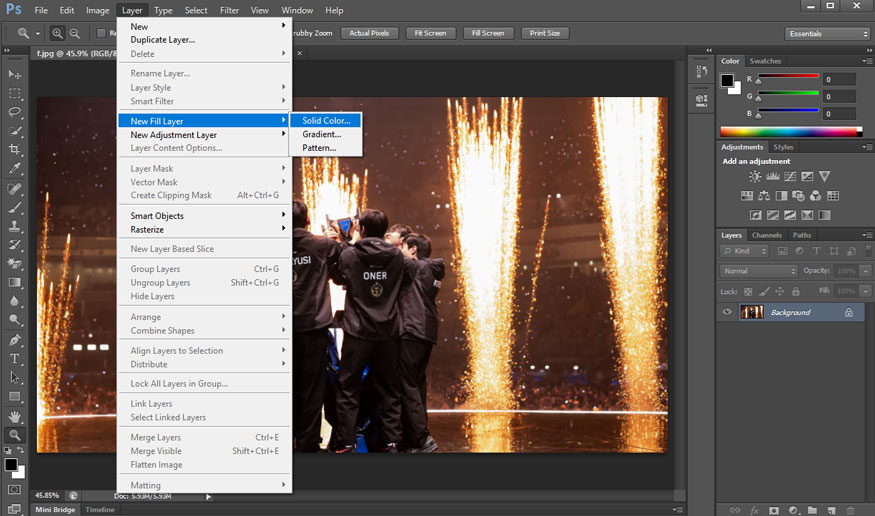Screen dimensions: 875x516
Task: Select the Quick Selection tool
Action: [15, 131]
